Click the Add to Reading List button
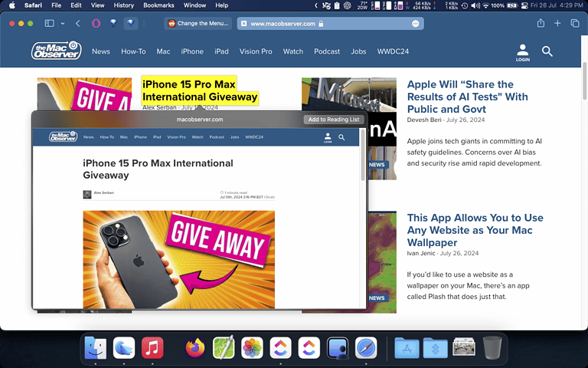 point(333,120)
